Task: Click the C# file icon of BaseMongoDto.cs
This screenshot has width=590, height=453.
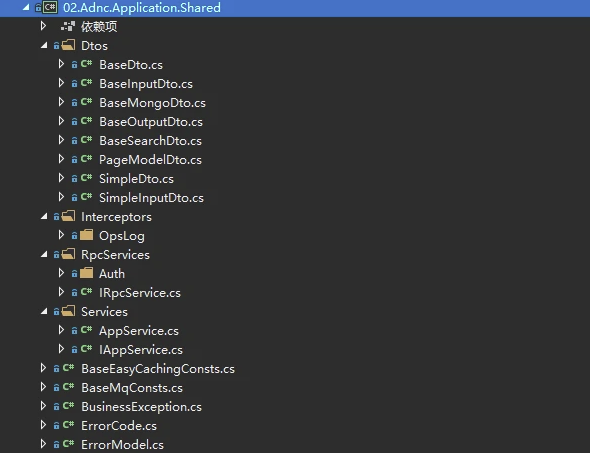Action: [x=87, y=102]
